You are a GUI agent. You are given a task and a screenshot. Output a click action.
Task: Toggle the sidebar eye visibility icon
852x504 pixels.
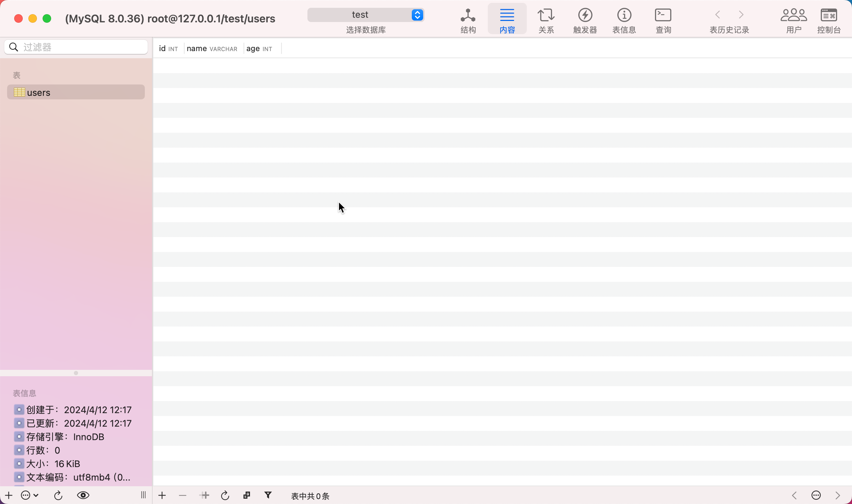pos(83,495)
